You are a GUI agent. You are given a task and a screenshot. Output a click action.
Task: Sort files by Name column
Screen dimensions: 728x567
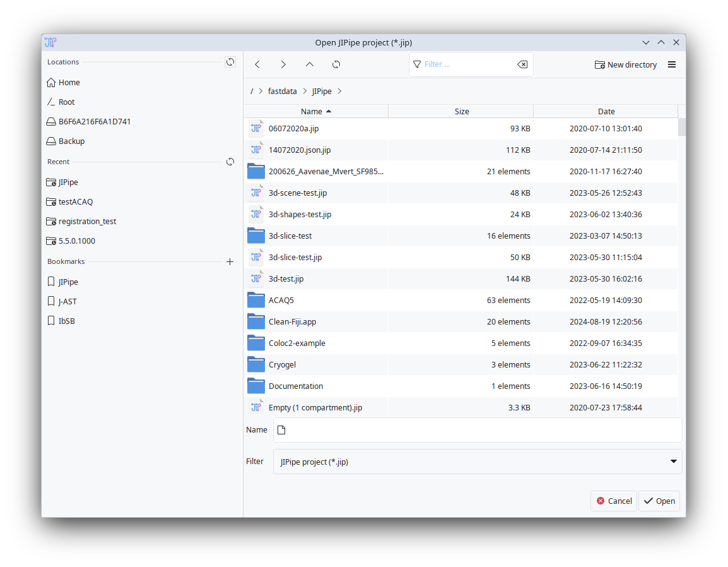coord(315,111)
